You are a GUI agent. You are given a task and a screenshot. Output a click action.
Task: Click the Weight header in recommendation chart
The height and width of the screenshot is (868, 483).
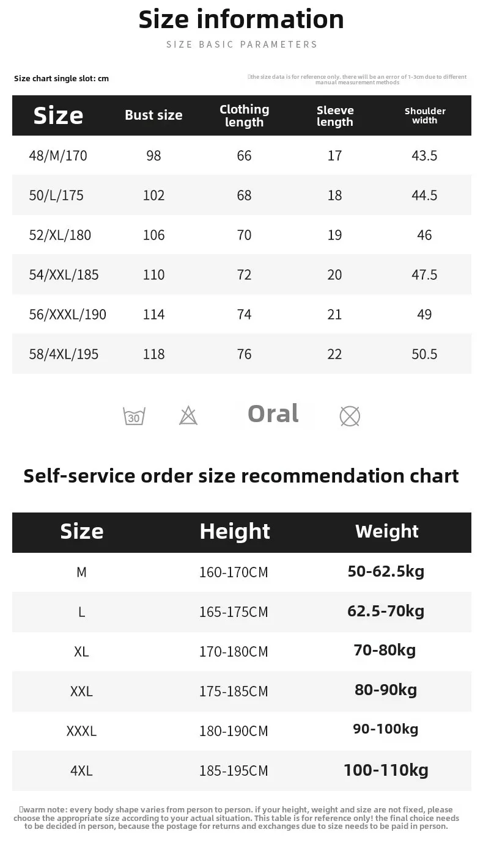tap(386, 531)
